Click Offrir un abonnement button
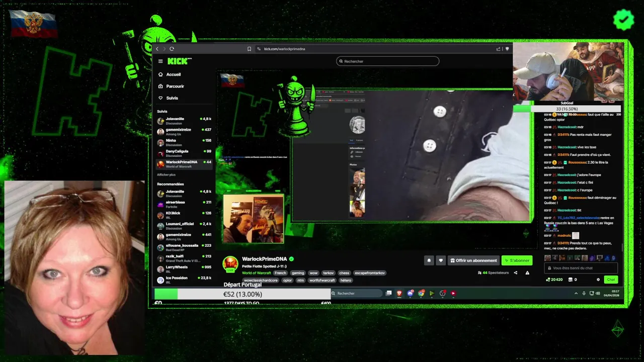The height and width of the screenshot is (362, 644). 473,260
